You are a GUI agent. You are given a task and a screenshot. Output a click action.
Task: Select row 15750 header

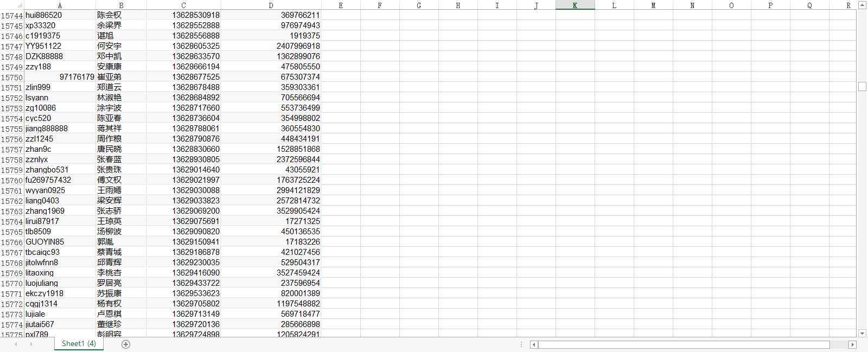coord(12,77)
